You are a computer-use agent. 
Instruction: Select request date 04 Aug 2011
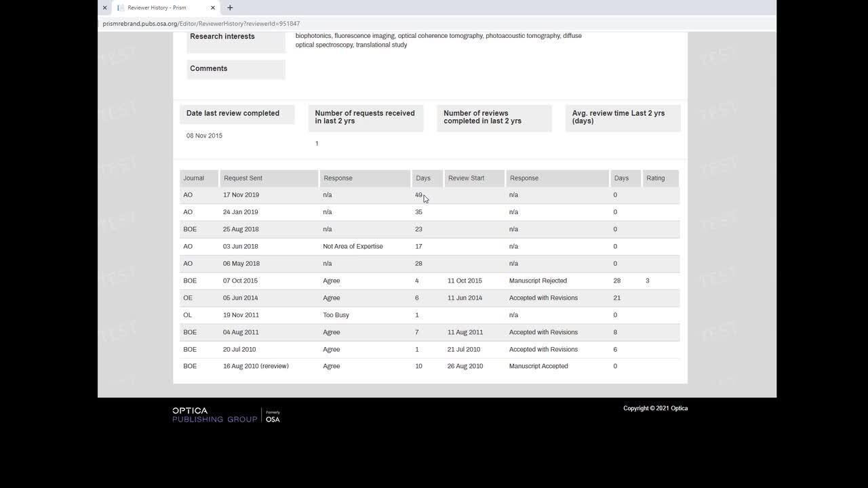[241, 332]
